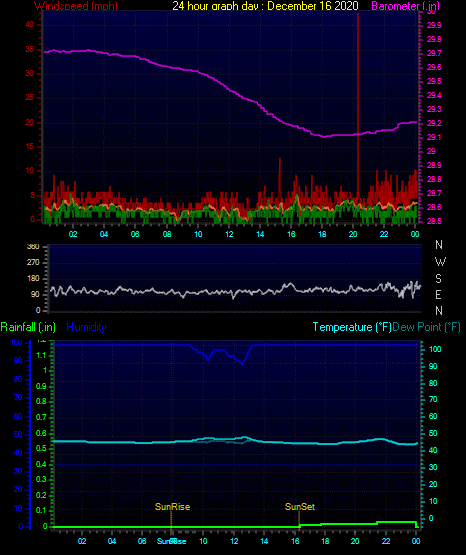Click the Windspeed (mph) axis label
Viewport: 466px width, 555px height.
pos(76,6)
